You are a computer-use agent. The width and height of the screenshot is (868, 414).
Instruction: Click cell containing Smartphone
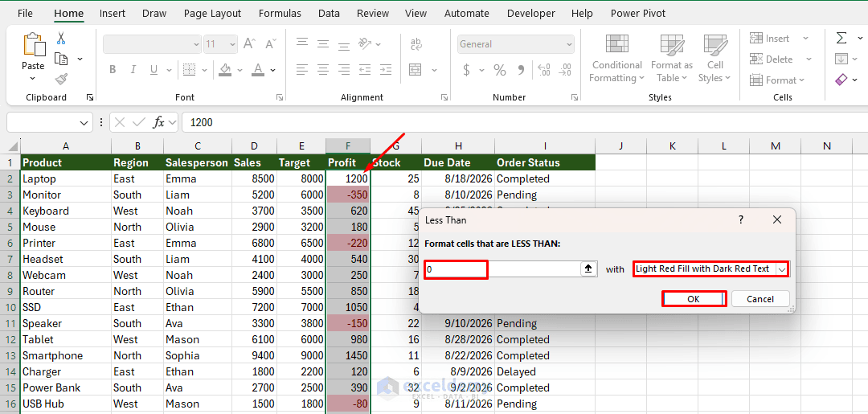[66, 355]
